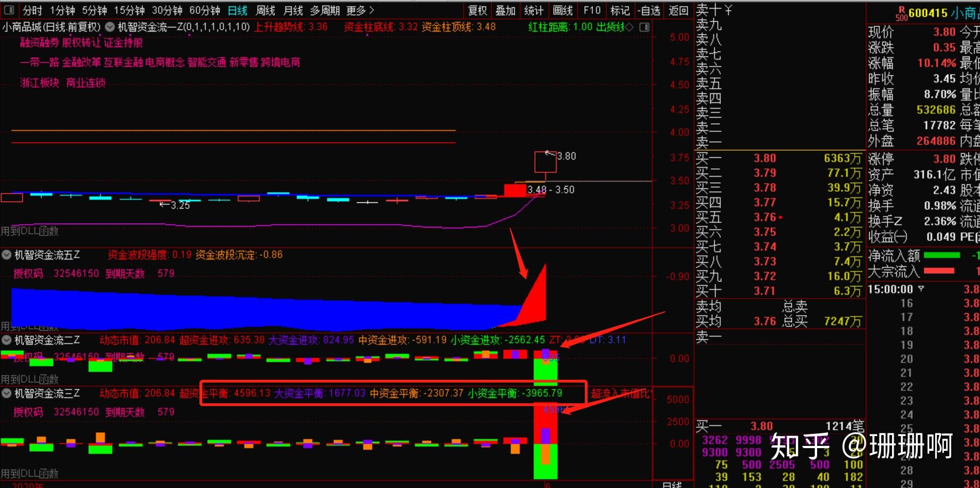Switch to the 60分钟 period tab

(x=204, y=10)
